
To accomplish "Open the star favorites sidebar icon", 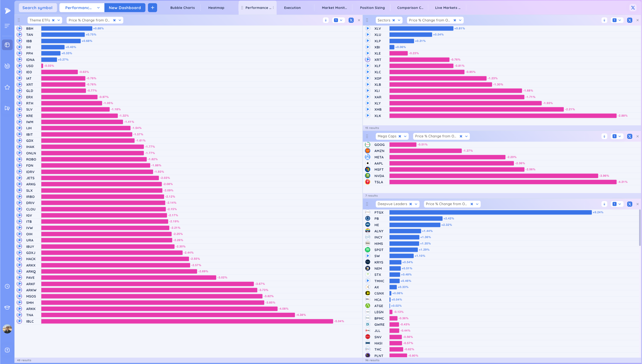I will click(x=7, y=87).
